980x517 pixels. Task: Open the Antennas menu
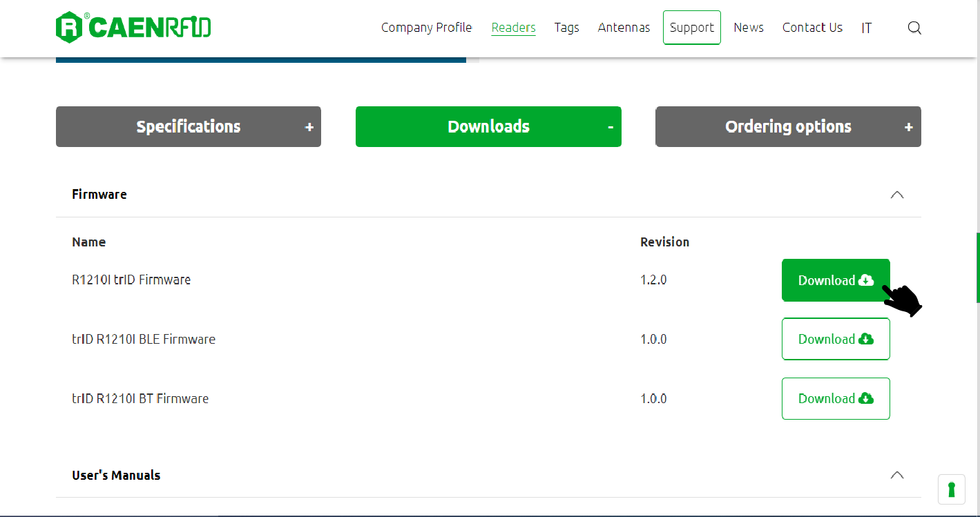[624, 28]
